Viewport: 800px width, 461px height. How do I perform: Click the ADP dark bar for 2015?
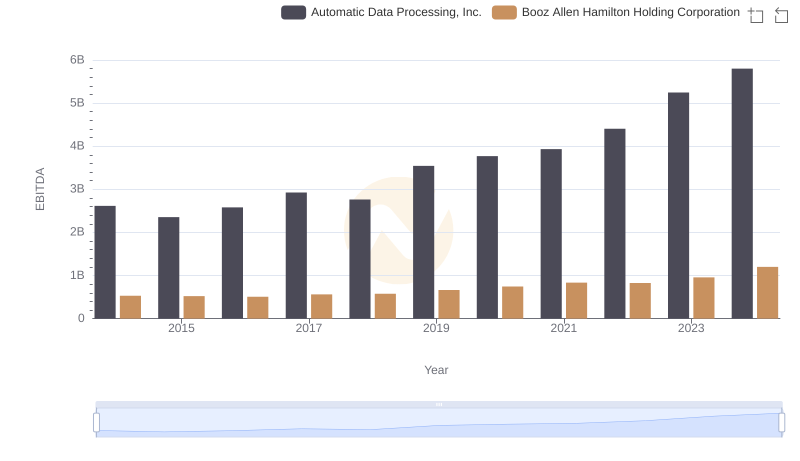168,268
